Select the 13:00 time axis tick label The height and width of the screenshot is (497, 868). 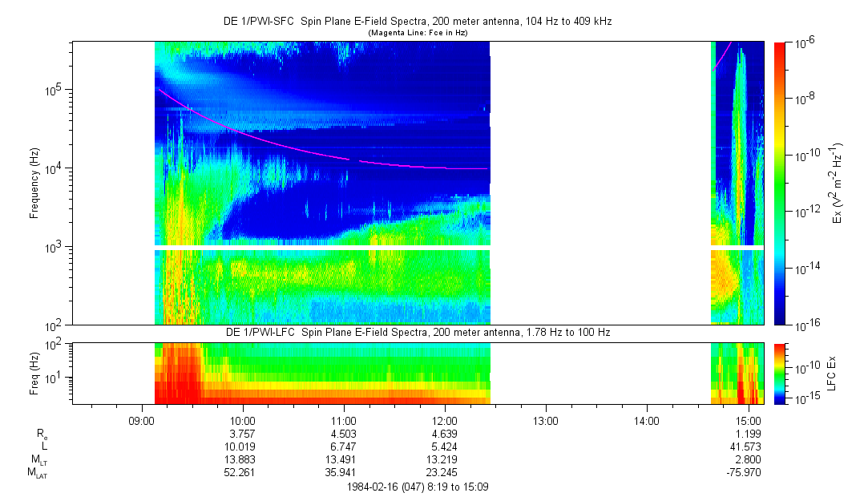pyautogui.click(x=546, y=419)
